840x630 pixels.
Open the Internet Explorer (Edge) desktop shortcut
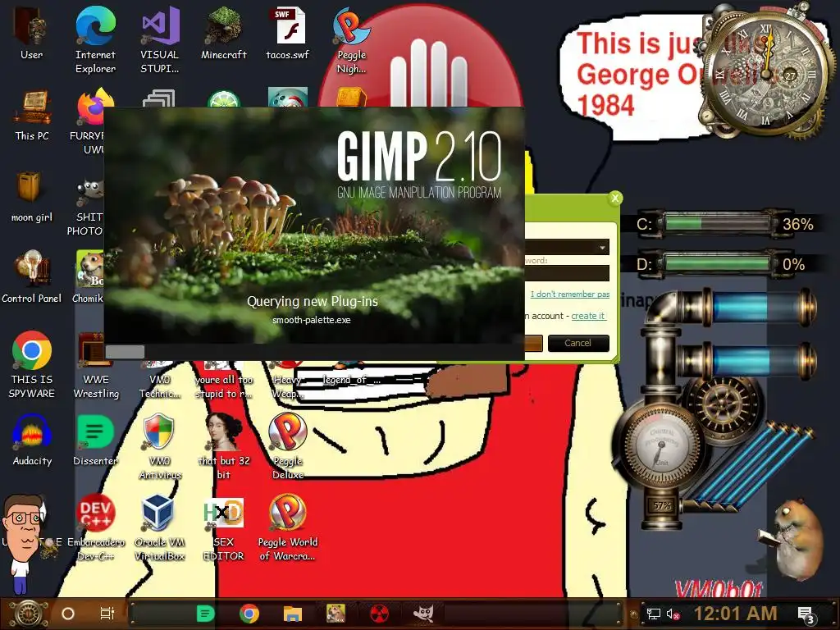pyautogui.click(x=95, y=39)
